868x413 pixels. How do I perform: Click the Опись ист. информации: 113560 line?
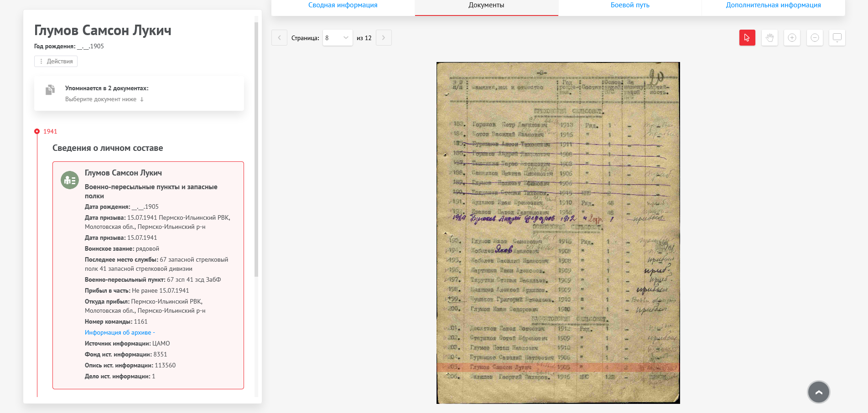(130, 365)
